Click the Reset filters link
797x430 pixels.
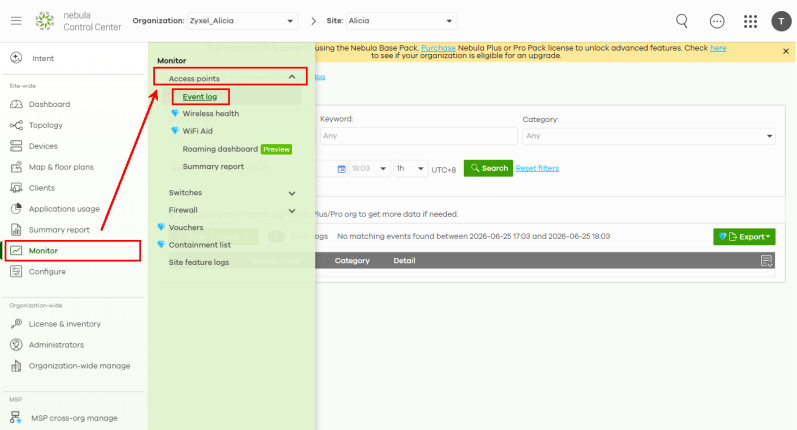point(537,168)
